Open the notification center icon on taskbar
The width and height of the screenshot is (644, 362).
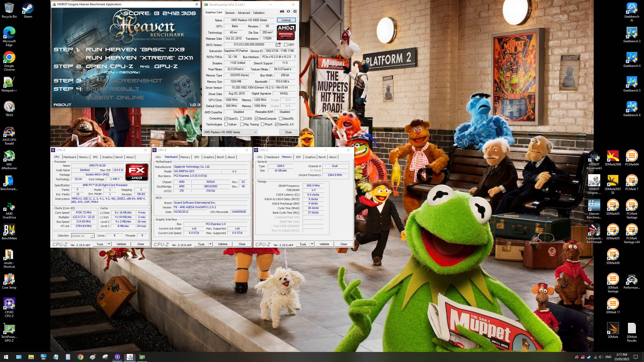tap(636, 357)
